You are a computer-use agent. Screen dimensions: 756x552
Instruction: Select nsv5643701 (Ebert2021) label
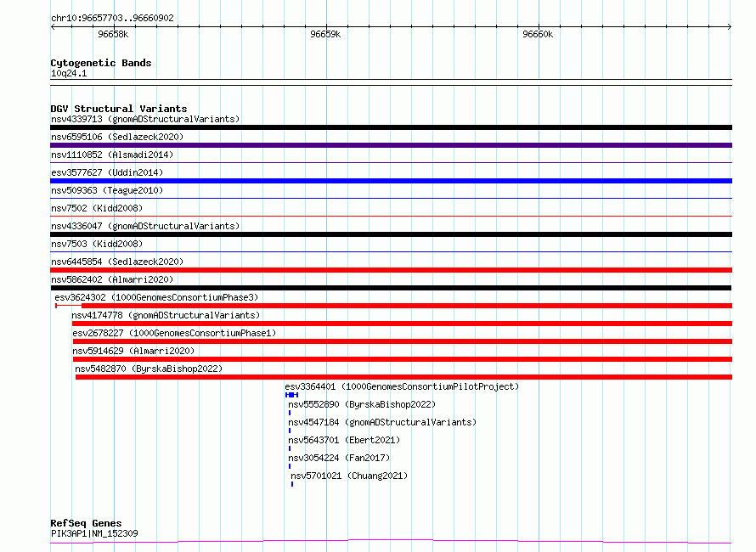click(344, 440)
